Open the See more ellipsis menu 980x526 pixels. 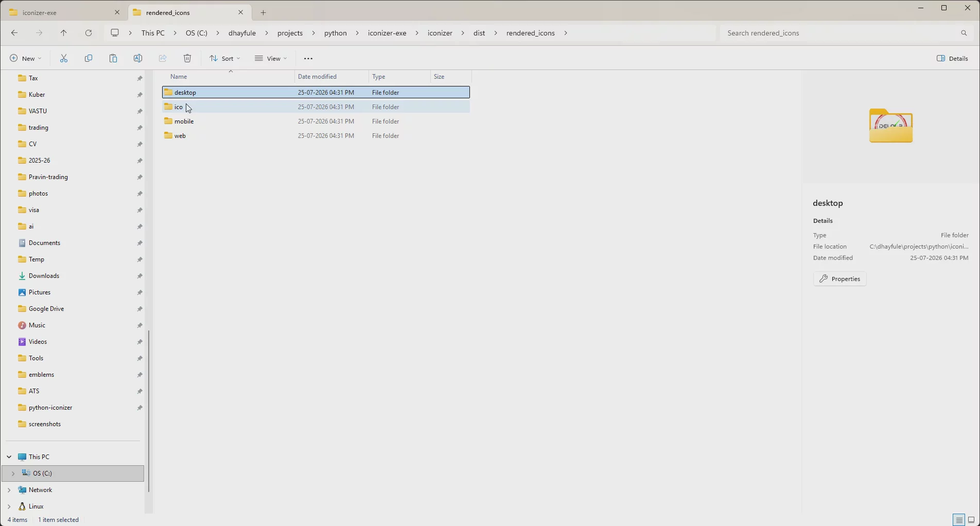[x=308, y=59]
